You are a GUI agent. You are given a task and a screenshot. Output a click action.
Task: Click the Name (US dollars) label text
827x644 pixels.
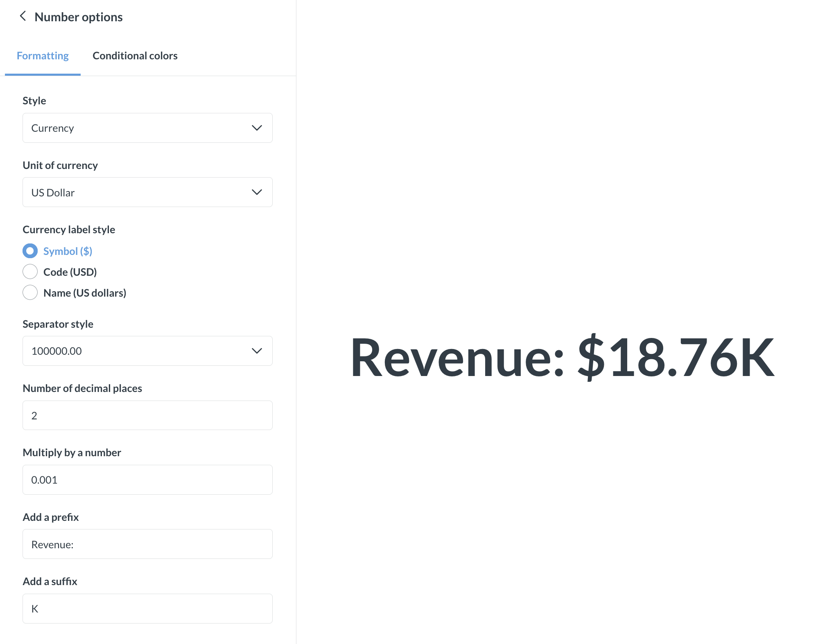[85, 293]
